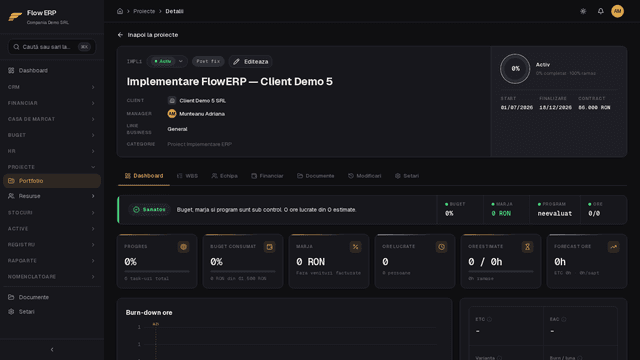
Task: Click the Ore lucrate clock icon
Action: 441,247
